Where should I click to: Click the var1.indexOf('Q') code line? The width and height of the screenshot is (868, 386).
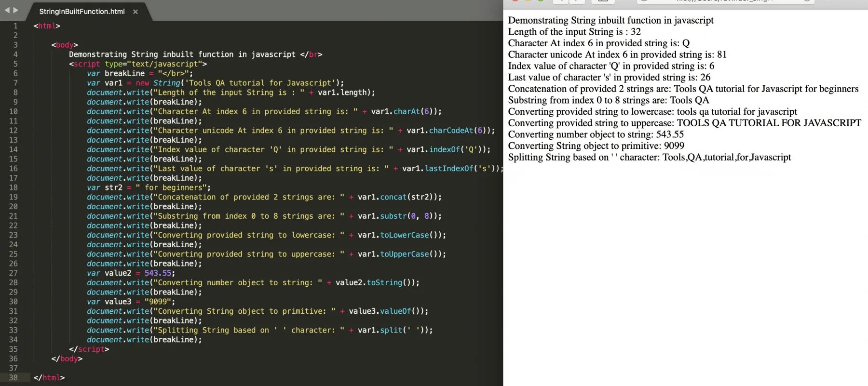pyautogui.click(x=289, y=149)
